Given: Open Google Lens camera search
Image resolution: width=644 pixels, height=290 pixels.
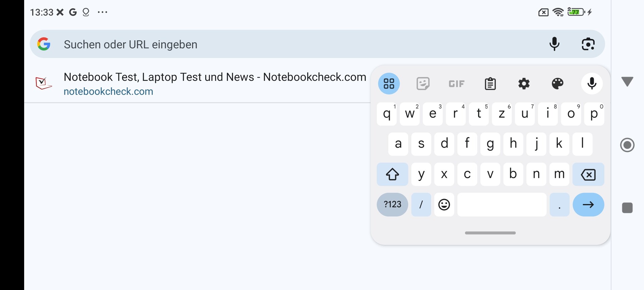Looking at the screenshot, I should click(x=588, y=44).
